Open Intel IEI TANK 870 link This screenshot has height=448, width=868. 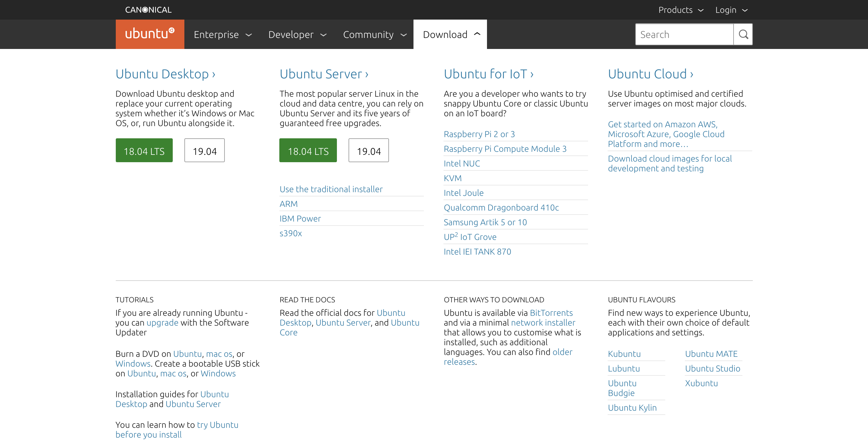pos(477,252)
